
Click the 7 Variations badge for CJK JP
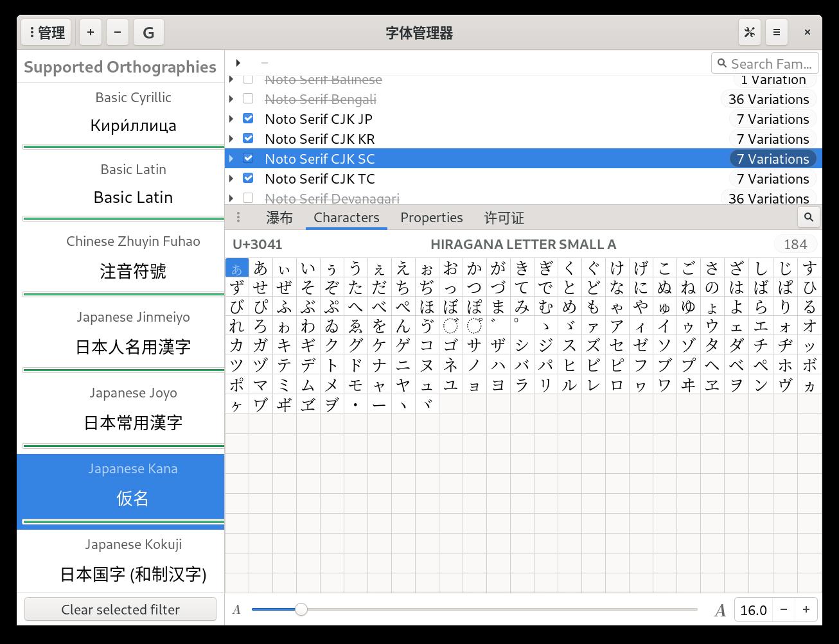coord(773,119)
